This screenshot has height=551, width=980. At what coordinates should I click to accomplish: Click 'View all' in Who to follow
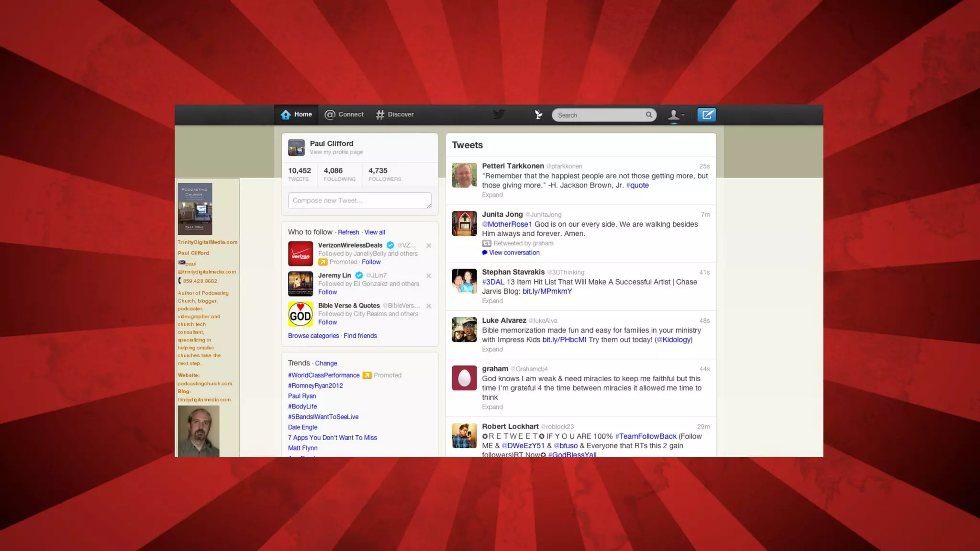pyautogui.click(x=375, y=232)
